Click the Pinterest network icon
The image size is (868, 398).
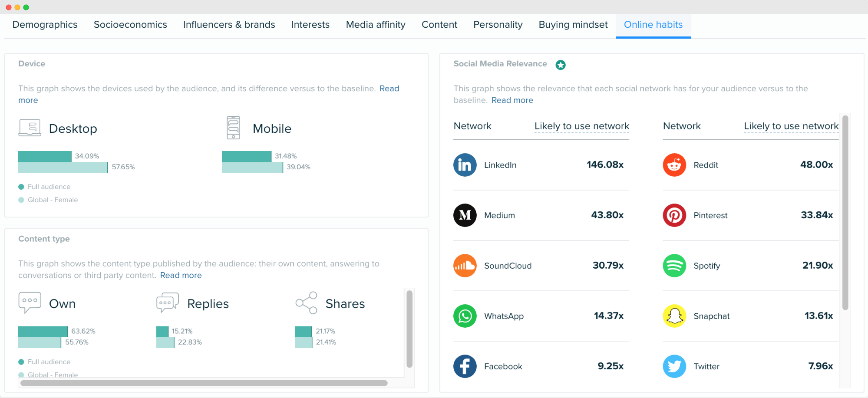(674, 215)
